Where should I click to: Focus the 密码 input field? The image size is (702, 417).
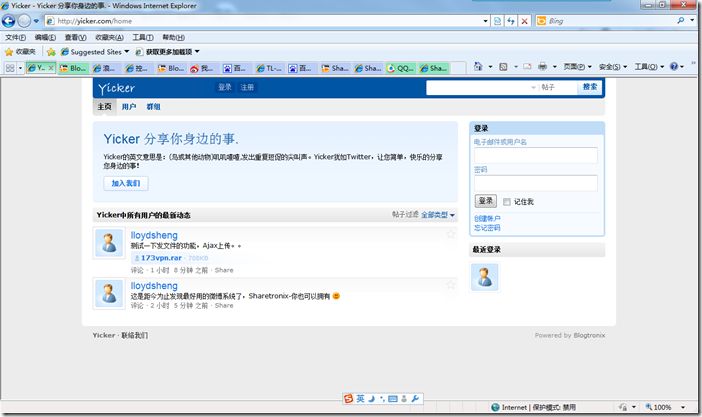536,183
